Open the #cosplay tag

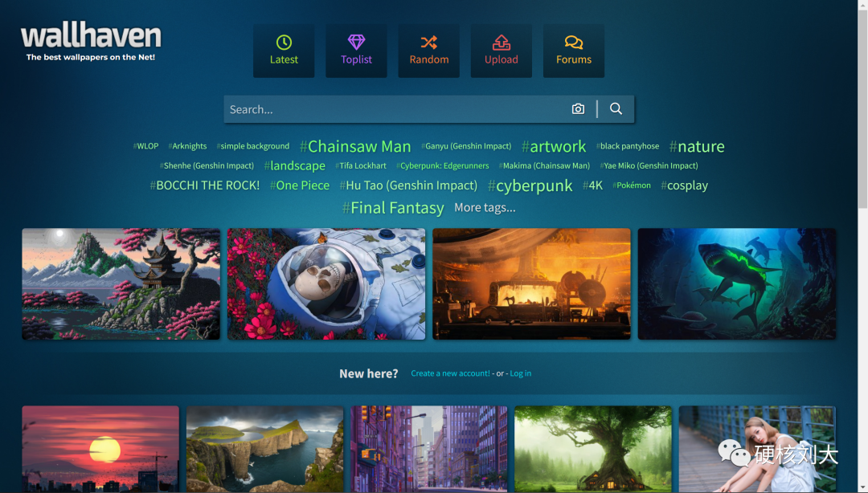click(x=684, y=185)
